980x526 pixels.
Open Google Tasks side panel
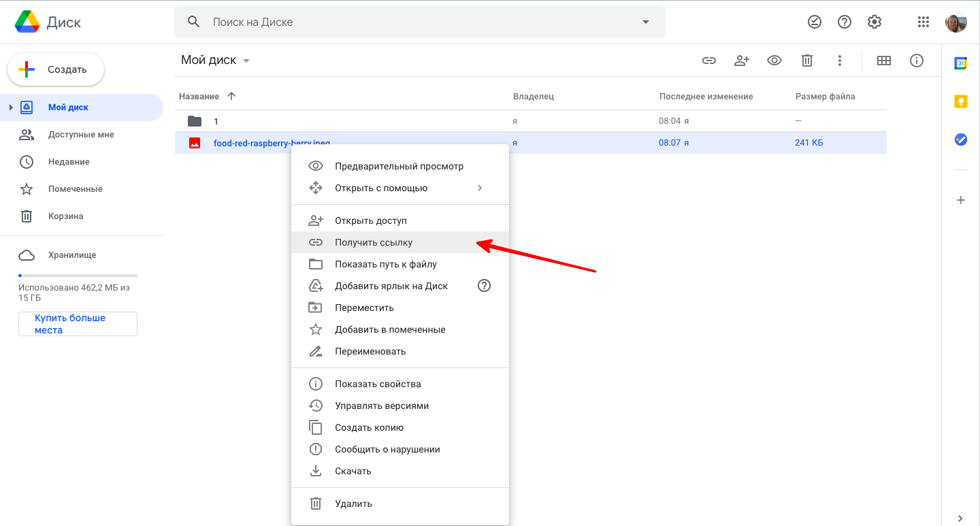coord(961,139)
